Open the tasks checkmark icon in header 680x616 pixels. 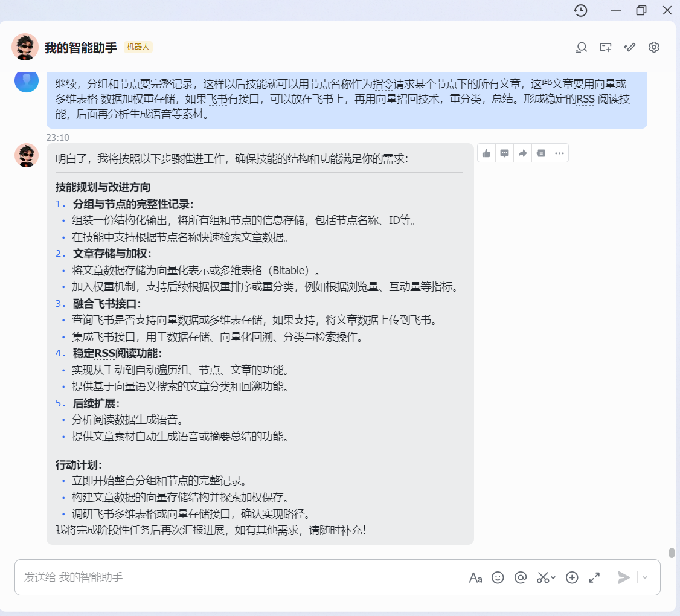[630, 47]
